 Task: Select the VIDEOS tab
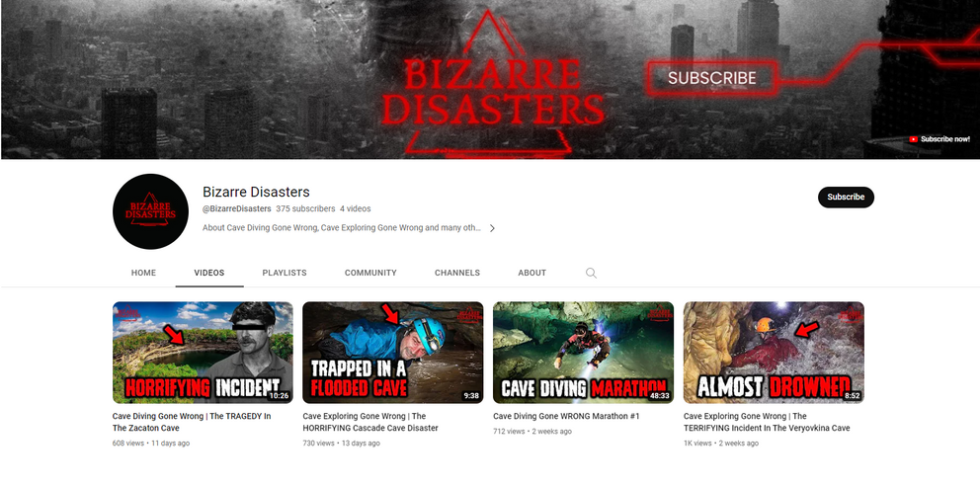[209, 273]
